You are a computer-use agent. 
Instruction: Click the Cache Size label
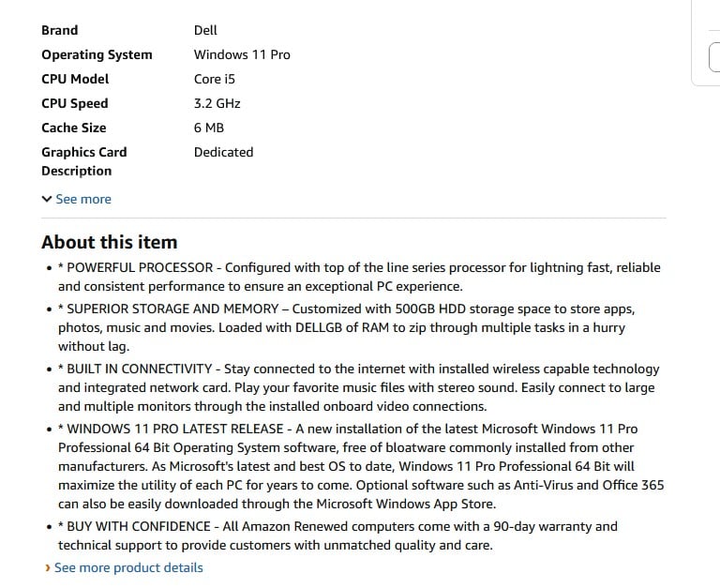[74, 128]
